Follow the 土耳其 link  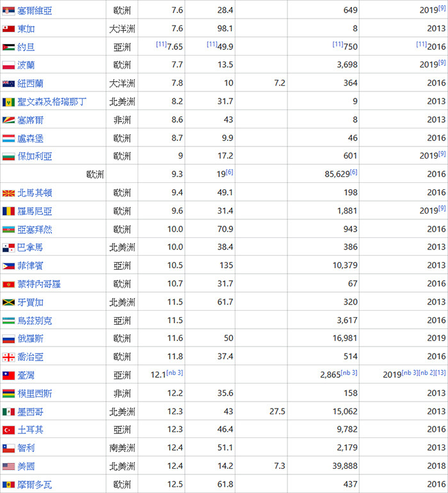tap(31, 430)
